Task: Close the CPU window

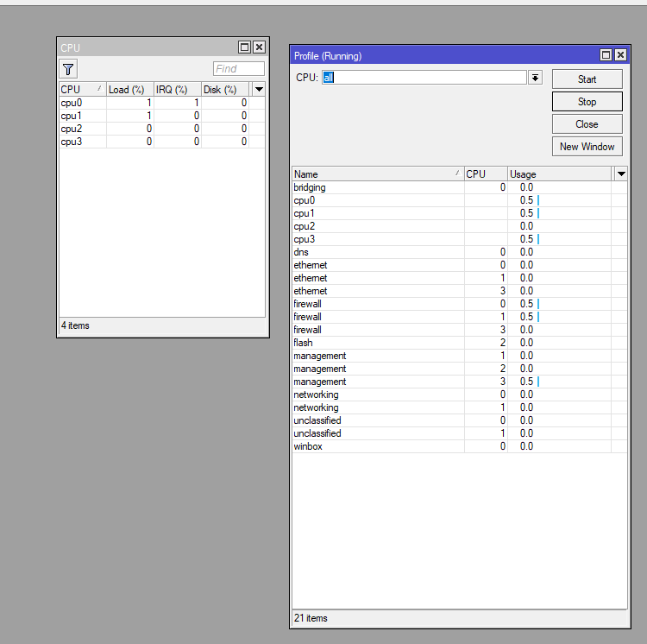Action: coord(259,47)
